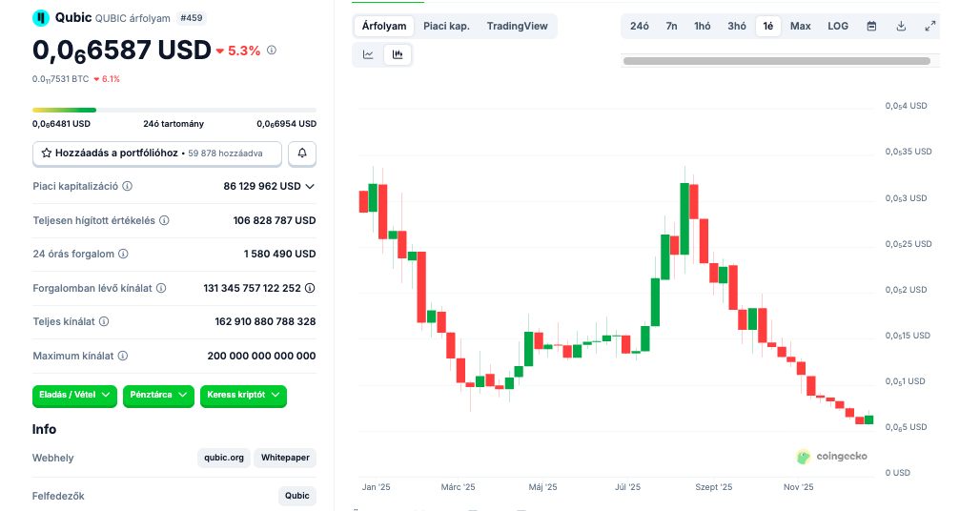The width and height of the screenshot is (980, 511).
Task: Click the horizontal scrollbar above the chart
Action: (x=777, y=61)
